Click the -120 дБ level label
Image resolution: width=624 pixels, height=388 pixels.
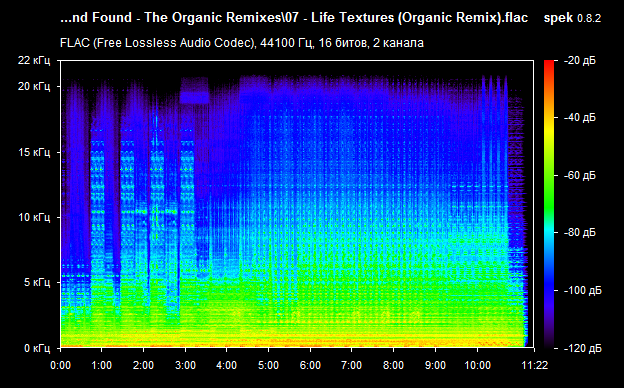(x=583, y=349)
